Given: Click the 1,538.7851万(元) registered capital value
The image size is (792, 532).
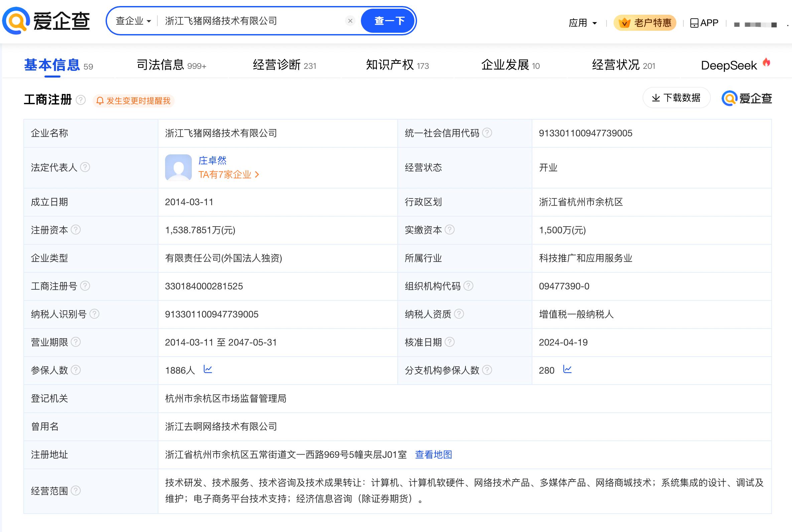Looking at the screenshot, I should (x=200, y=230).
